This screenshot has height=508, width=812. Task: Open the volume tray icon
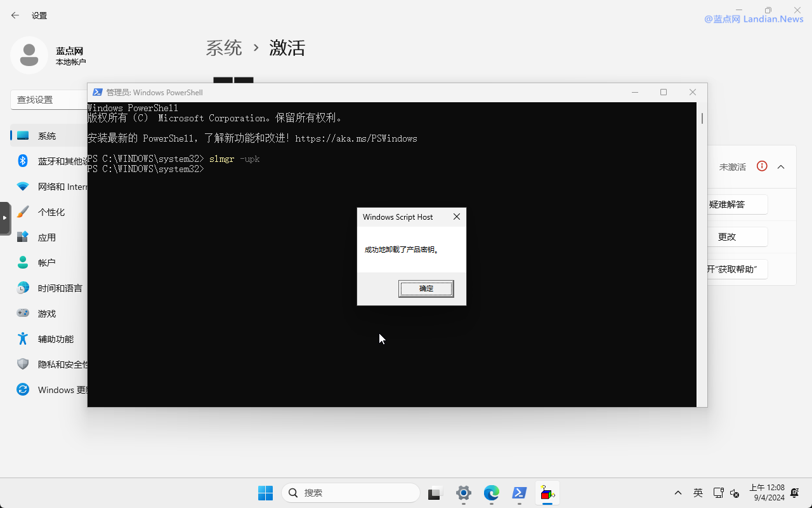[x=735, y=493]
